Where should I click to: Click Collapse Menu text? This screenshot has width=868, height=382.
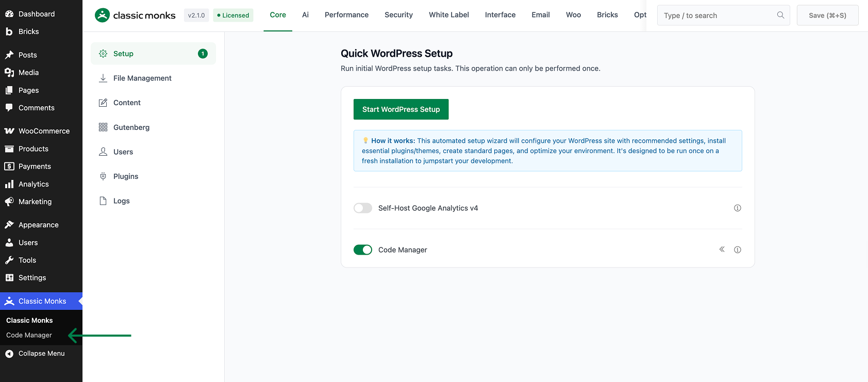(x=42, y=354)
